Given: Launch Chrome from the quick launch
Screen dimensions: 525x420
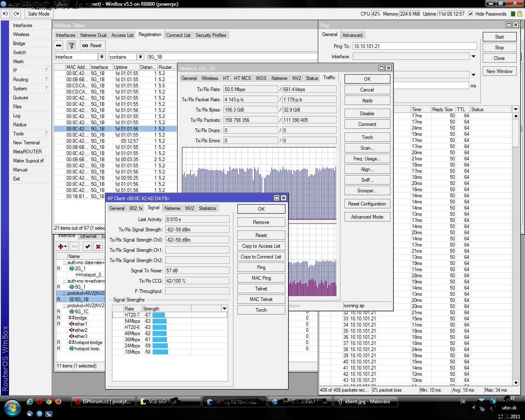Looking at the screenshot, I should [x=49, y=402].
